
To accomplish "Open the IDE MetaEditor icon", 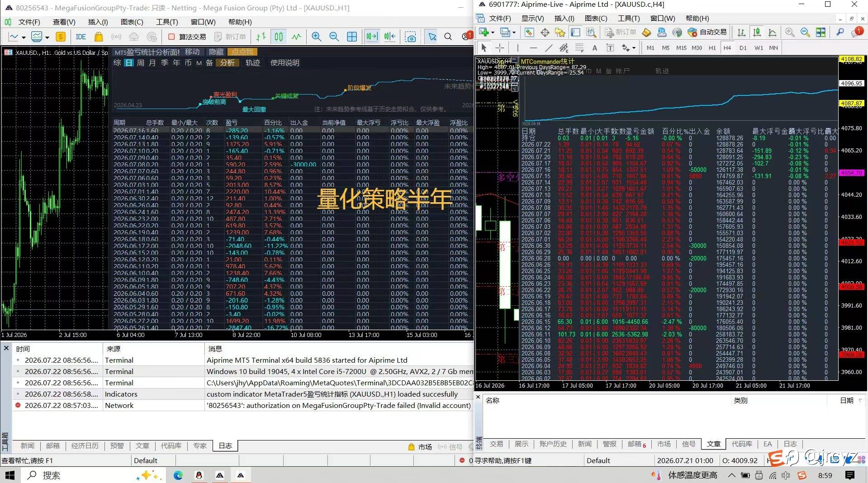I will (81, 37).
